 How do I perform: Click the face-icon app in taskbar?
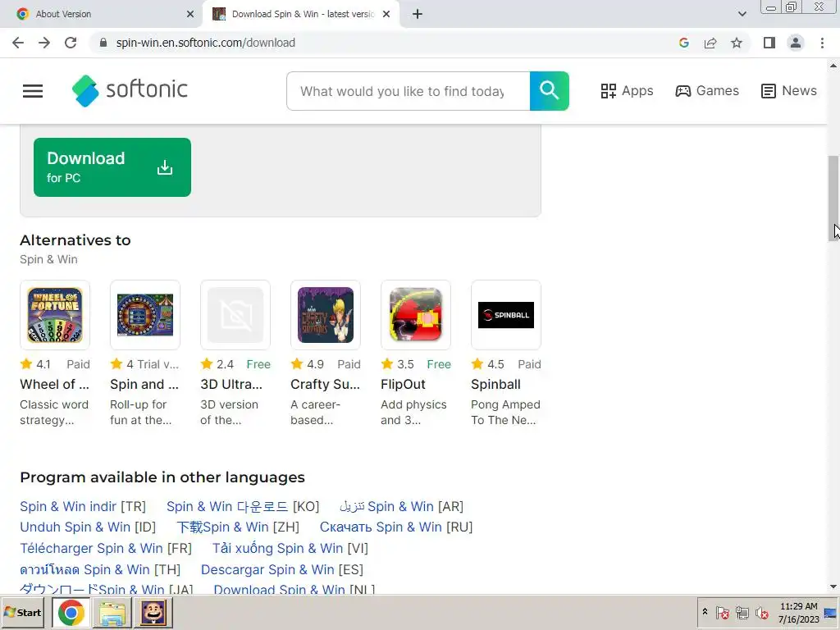(x=153, y=612)
